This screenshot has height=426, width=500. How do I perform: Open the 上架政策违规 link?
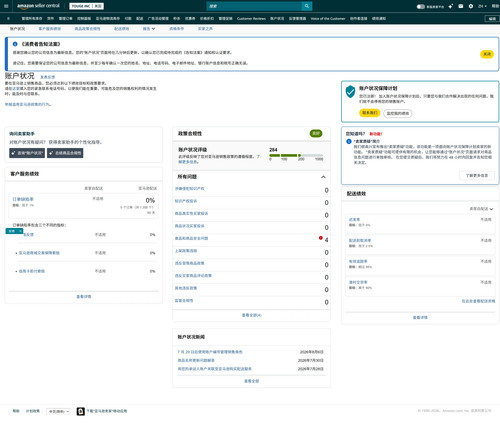186,251
